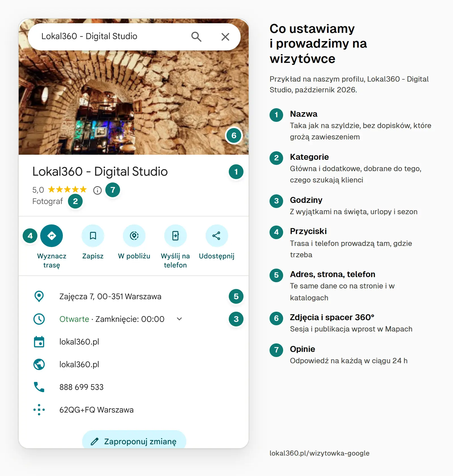
Task: Click the Zapisz label
Action: point(93,256)
